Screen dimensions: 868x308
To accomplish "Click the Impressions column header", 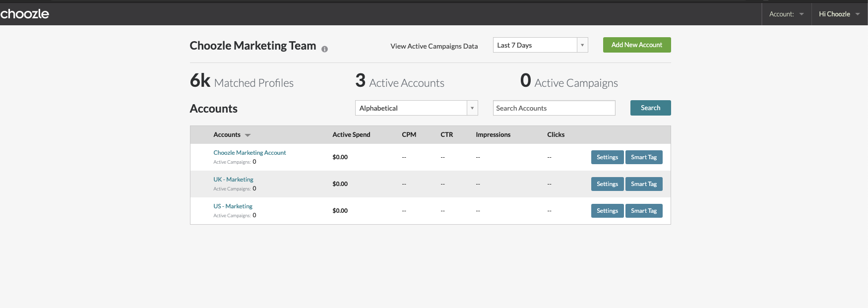I will [x=493, y=134].
